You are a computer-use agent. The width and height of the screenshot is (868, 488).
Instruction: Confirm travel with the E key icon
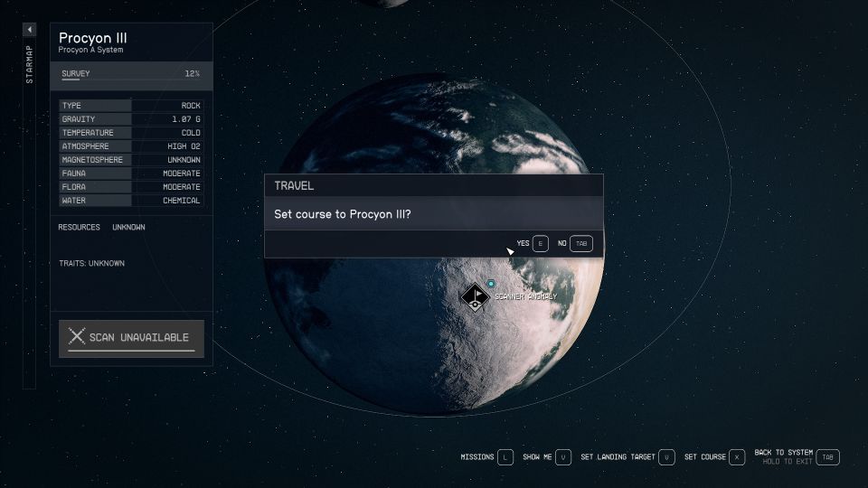[541, 243]
